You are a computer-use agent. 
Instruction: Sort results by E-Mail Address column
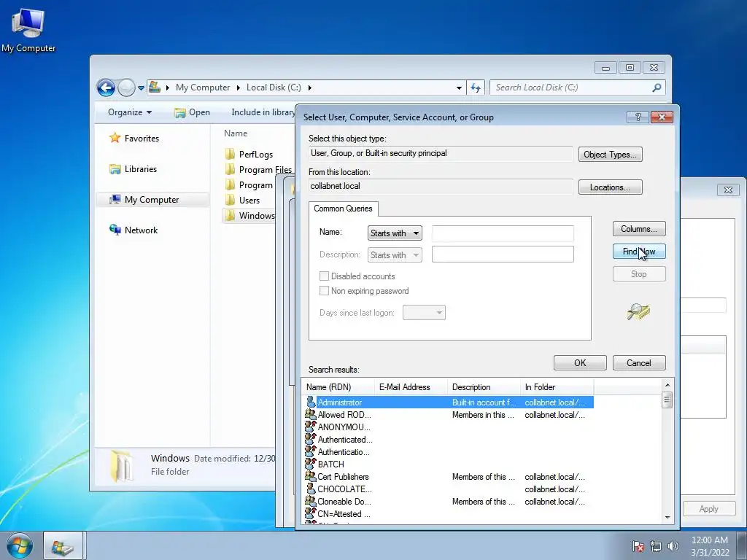click(411, 387)
